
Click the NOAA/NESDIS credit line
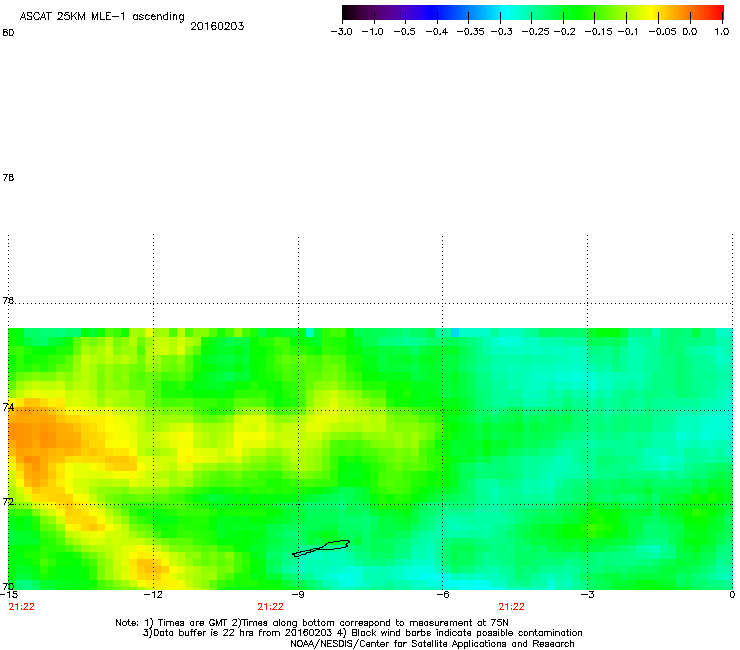coord(432,644)
